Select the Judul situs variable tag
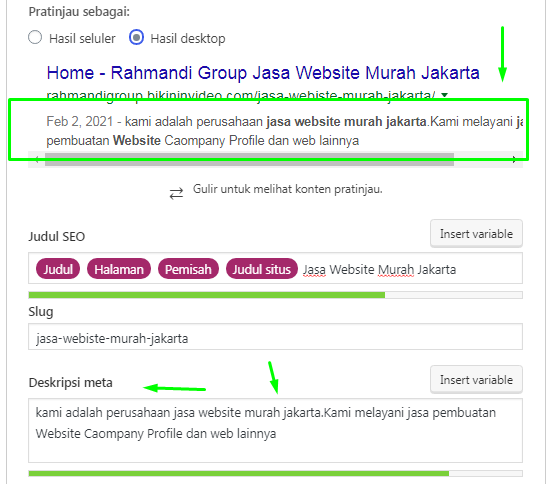The width and height of the screenshot is (549, 484). pyautogui.click(x=262, y=269)
